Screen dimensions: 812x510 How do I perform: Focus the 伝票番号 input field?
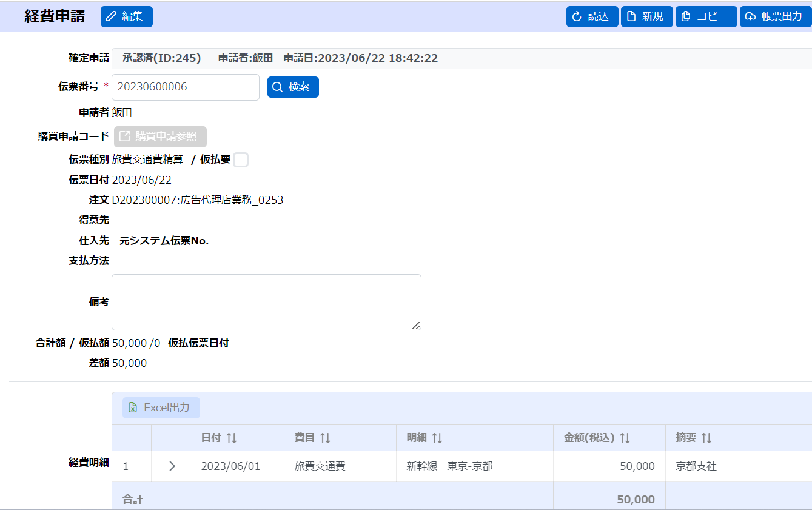tap(186, 87)
